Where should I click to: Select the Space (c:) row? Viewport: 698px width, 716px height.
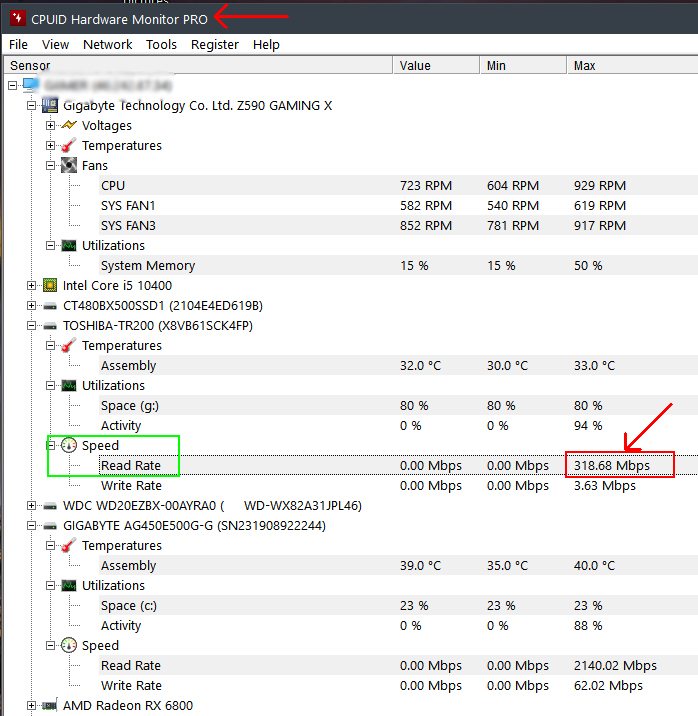tap(398, 605)
